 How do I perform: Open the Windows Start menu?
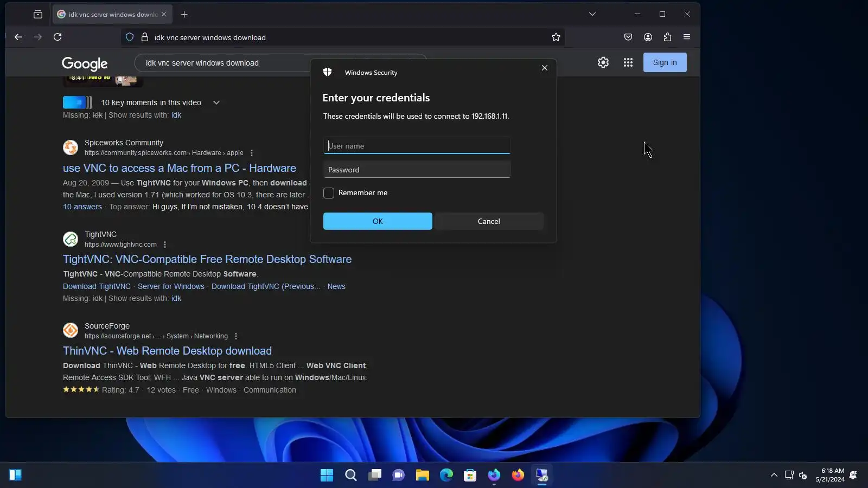[327, 476]
